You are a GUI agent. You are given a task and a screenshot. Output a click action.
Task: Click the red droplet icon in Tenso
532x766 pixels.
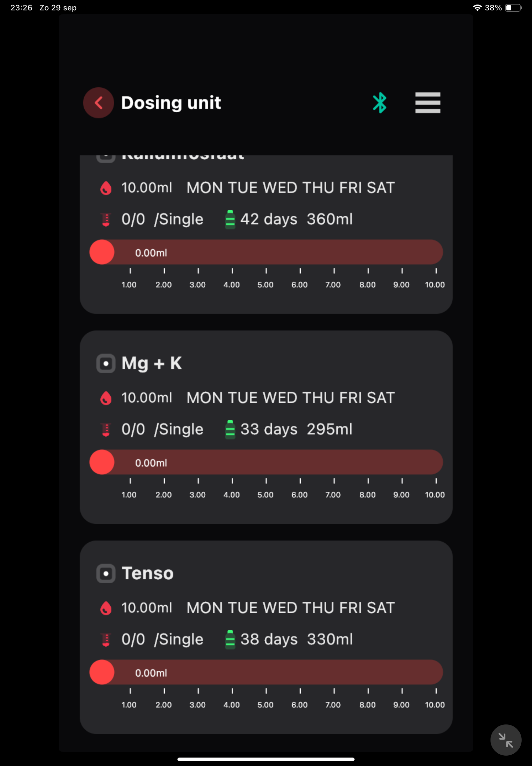pos(106,608)
